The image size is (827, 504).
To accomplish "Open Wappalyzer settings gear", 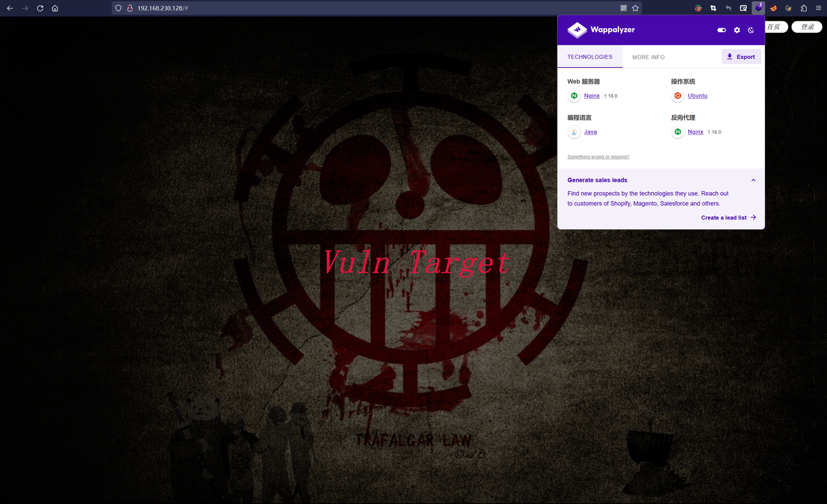I will [737, 30].
